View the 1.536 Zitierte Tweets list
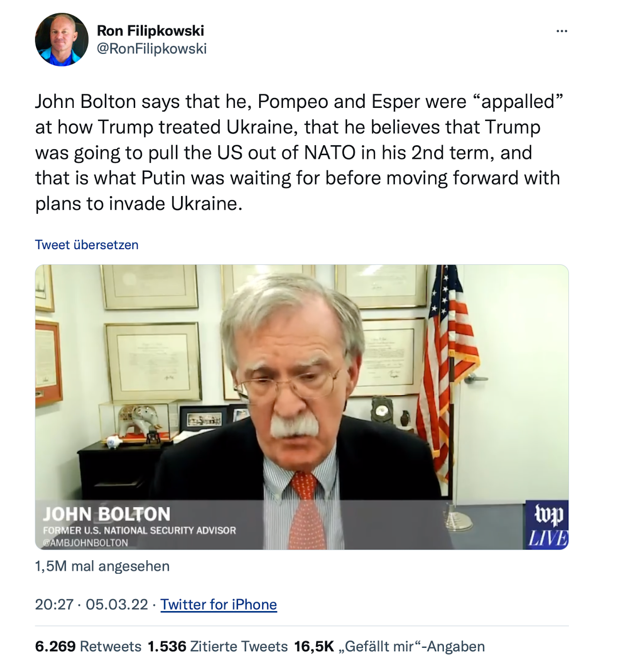 (x=217, y=646)
